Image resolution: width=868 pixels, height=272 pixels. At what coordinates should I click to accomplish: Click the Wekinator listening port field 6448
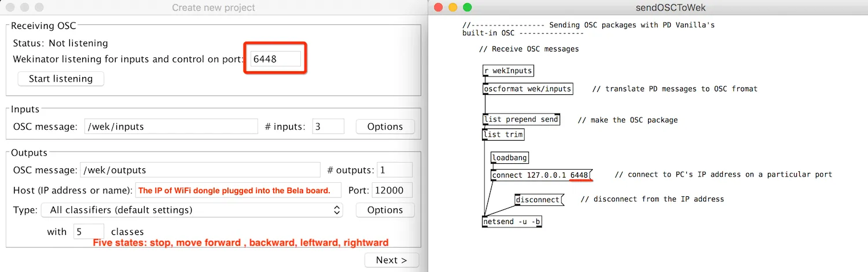click(x=275, y=58)
